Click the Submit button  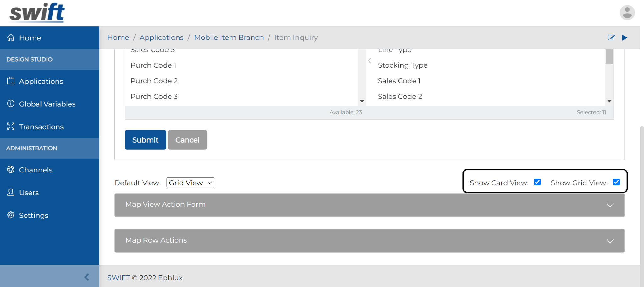tap(145, 140)
